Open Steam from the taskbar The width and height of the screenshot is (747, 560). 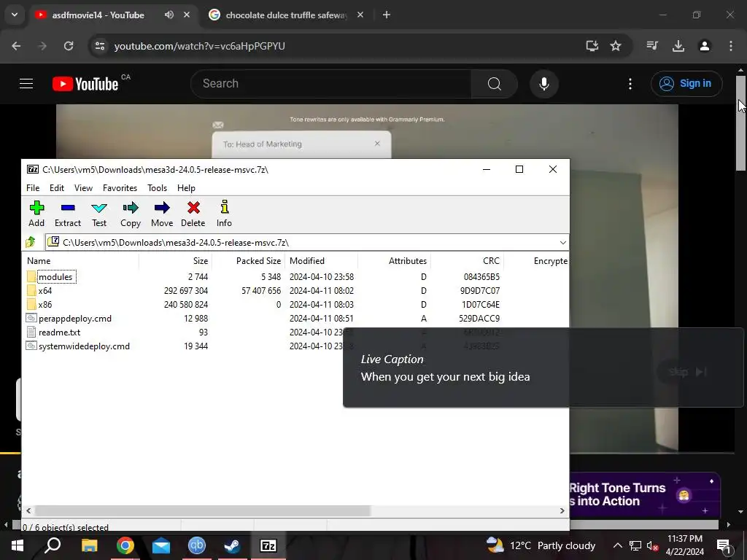click(x=233, y=545)
